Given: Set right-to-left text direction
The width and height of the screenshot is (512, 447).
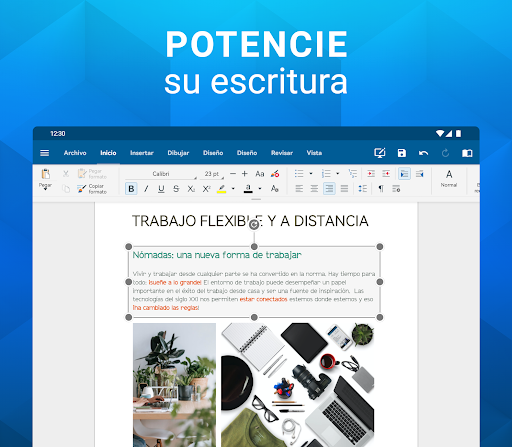Looking at the screenshot, I should click(x=420, y=174).
